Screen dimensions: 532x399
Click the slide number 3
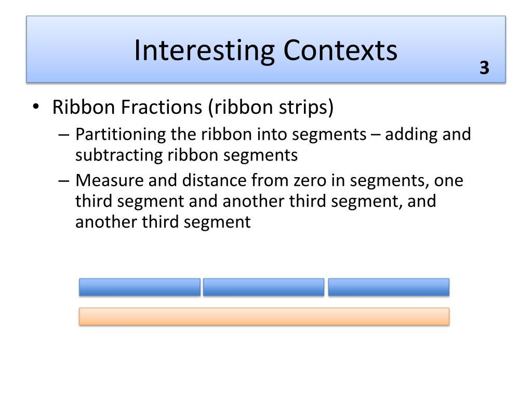[485, 68]
